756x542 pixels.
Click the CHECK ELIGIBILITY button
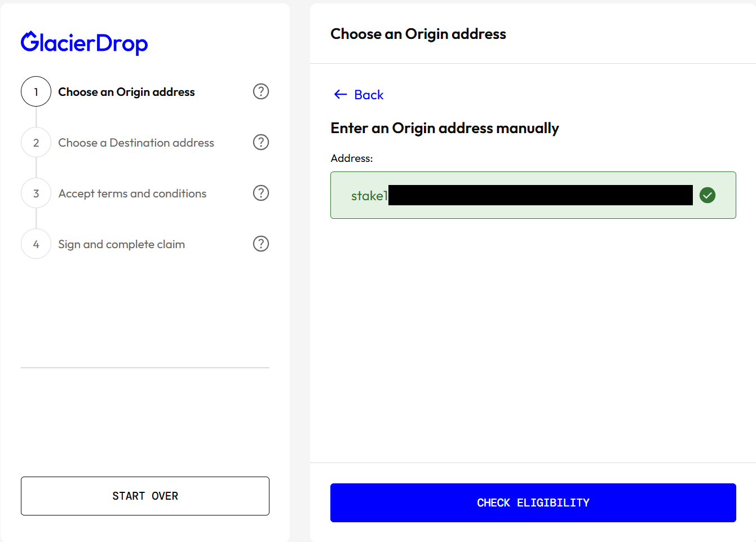click(533, 503)
